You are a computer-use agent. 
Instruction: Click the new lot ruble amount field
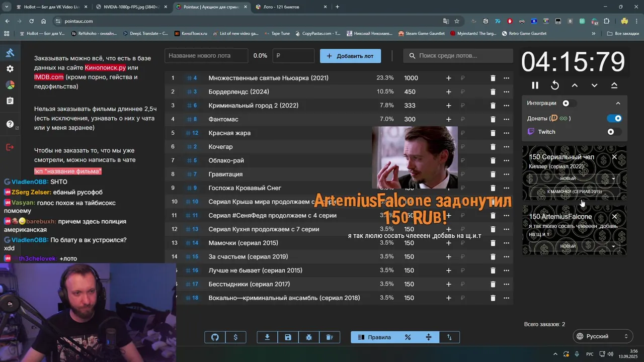click(x=293, y=56)
